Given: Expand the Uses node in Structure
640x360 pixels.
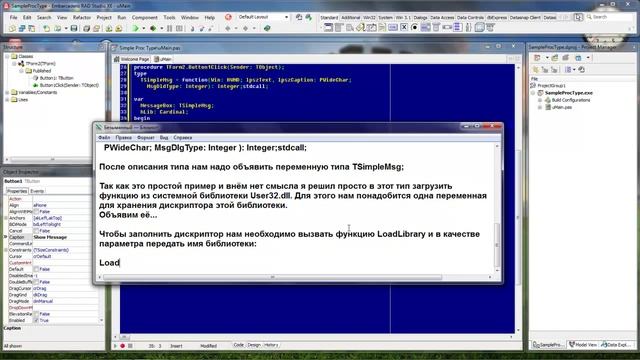Looking at the screenshot, I should (x=7, y=100).
